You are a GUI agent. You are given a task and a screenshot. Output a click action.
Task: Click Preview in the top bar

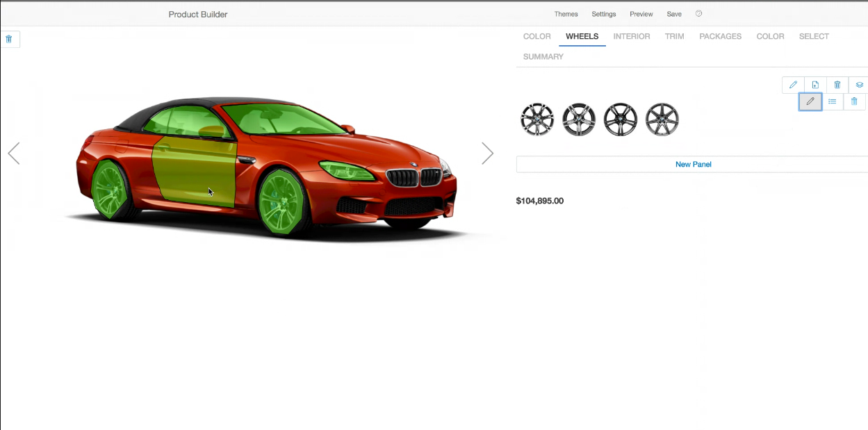pyautogui.click(x=641, y=14)
